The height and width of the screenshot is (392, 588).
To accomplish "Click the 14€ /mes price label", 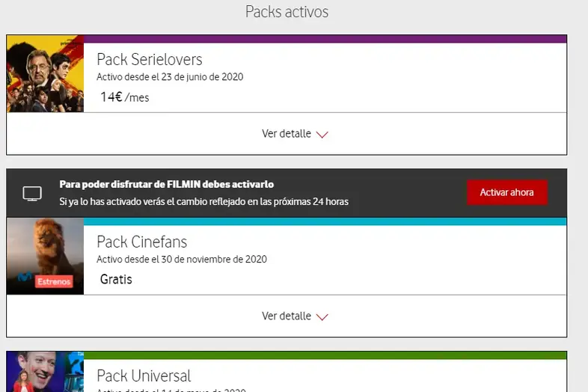I will [124, 97].
